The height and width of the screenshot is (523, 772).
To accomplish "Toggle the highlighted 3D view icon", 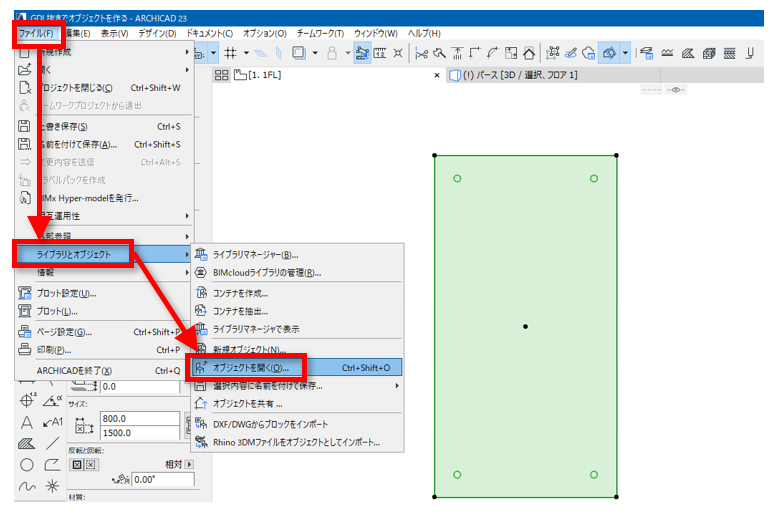I will click(609, 53).
